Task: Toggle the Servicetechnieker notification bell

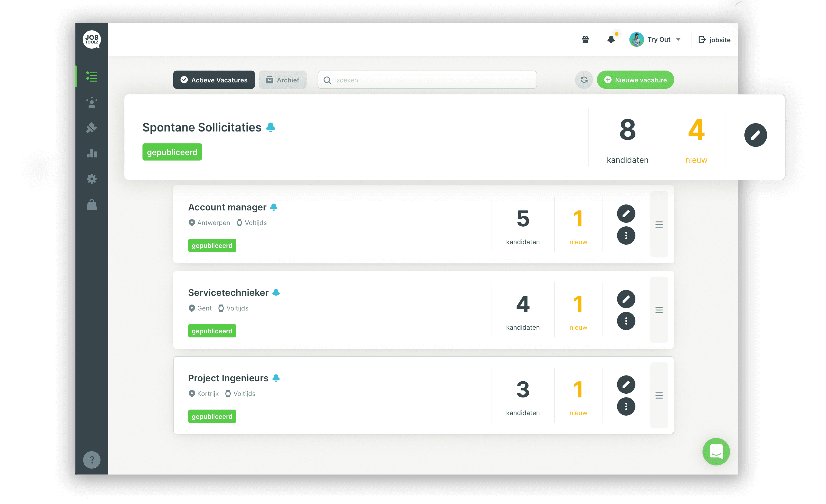Action: pos(276,292)
